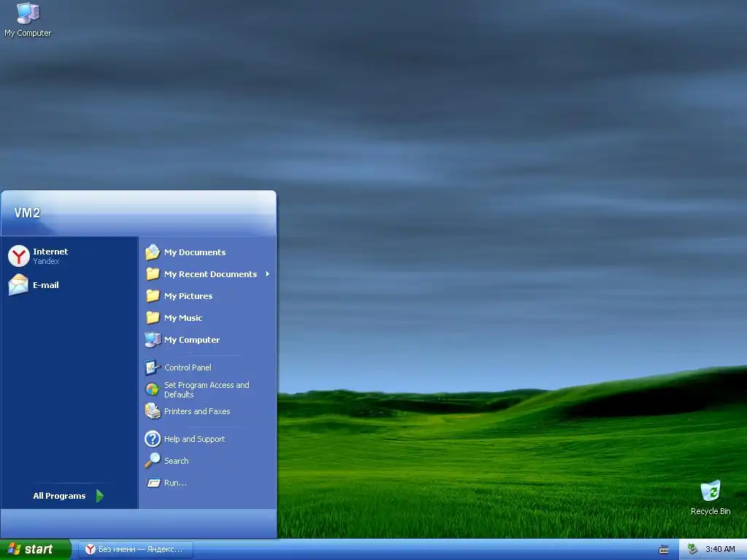Open Control Panel
The width and height of the screenshot is (747, 560).
208,367
